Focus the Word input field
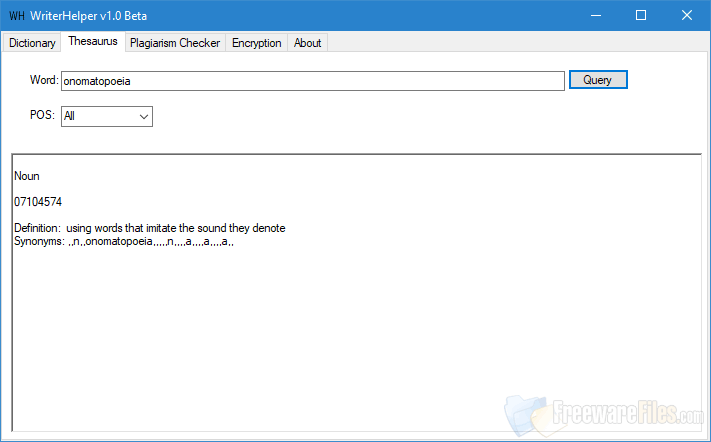This screenshot has width=711, height=442. 313,81
